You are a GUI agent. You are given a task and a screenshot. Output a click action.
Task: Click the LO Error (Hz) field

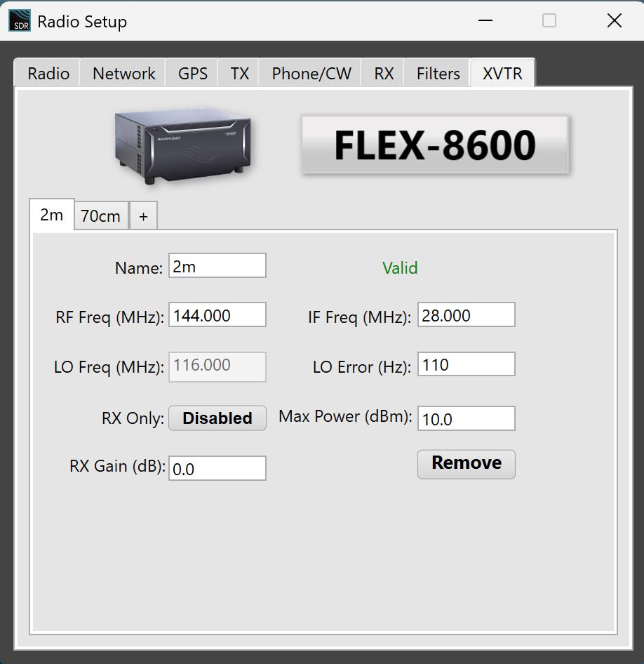pos(467,364)
